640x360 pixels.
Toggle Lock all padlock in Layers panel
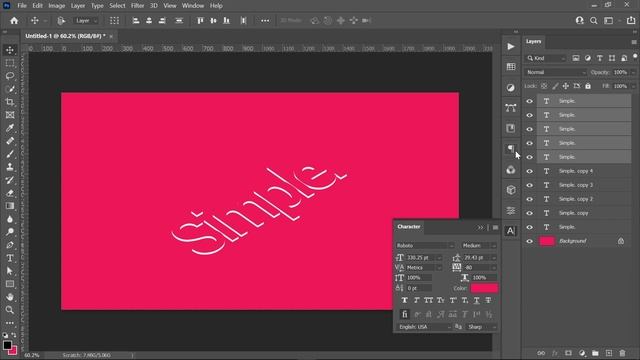click(x=588, y=86)
